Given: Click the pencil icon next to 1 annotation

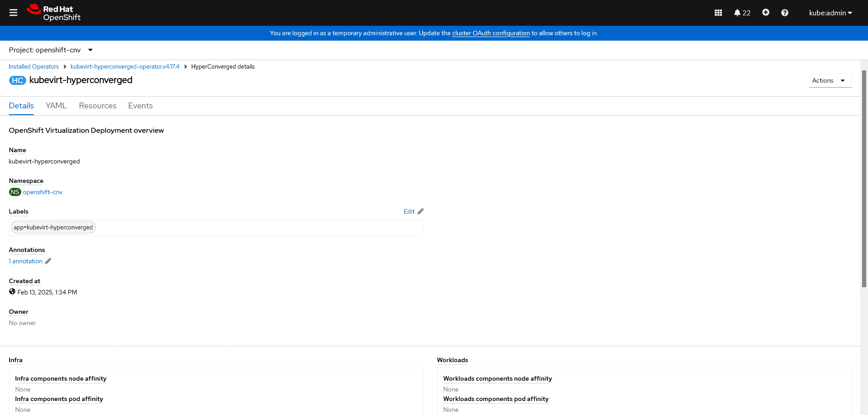Looking at the screenshot, I should [48, 261].
